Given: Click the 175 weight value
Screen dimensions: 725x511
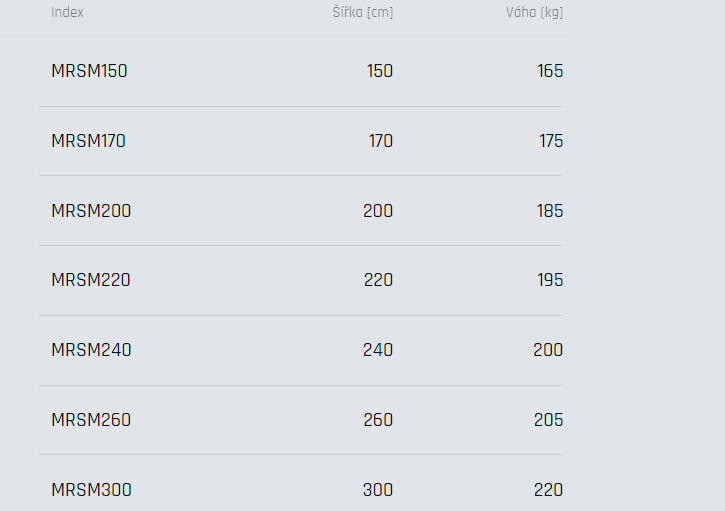Looking at the screenshot, I should [551, 141].
